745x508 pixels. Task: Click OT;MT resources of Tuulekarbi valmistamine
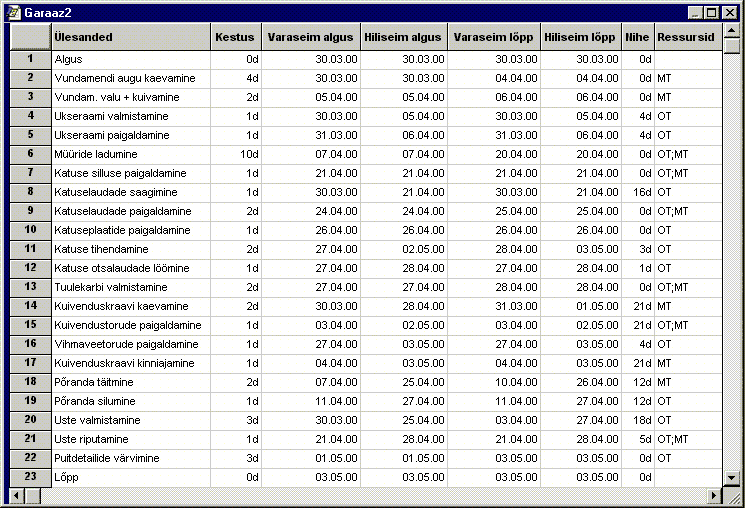(x=688, y=288)
